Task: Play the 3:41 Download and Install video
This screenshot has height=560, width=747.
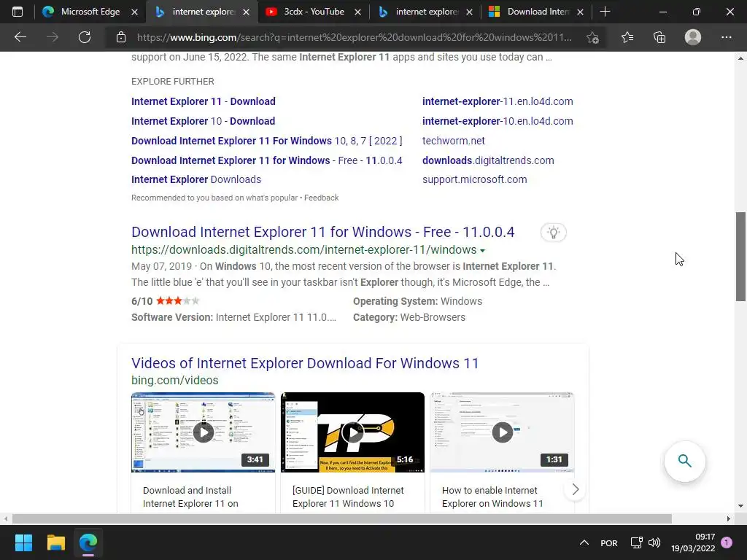Action: 204,432
